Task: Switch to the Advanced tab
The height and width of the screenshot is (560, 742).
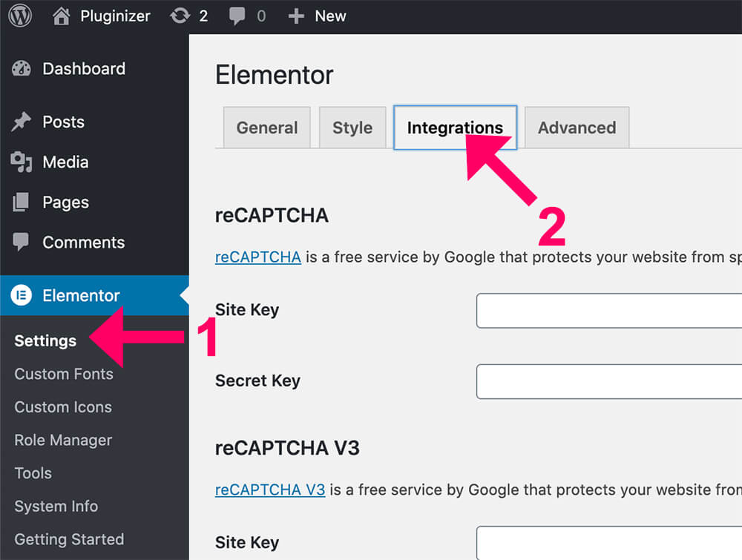Action: (x=577, y=128)
